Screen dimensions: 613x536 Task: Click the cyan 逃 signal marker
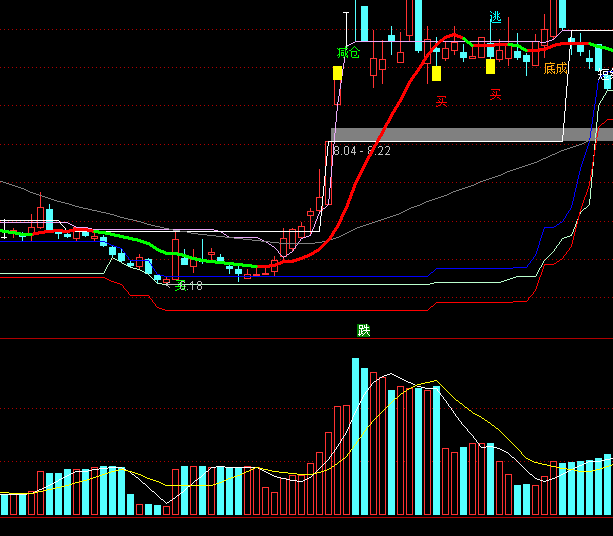point(495,17)
